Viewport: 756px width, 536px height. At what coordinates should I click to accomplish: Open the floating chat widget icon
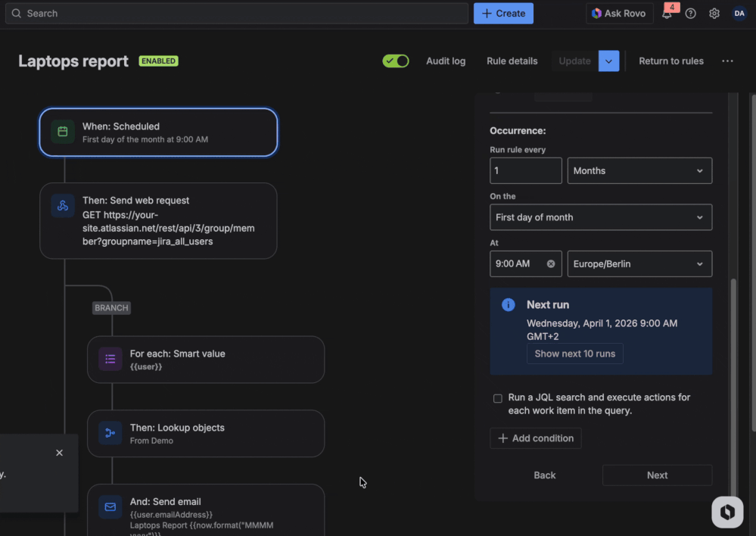coord(727,512)
